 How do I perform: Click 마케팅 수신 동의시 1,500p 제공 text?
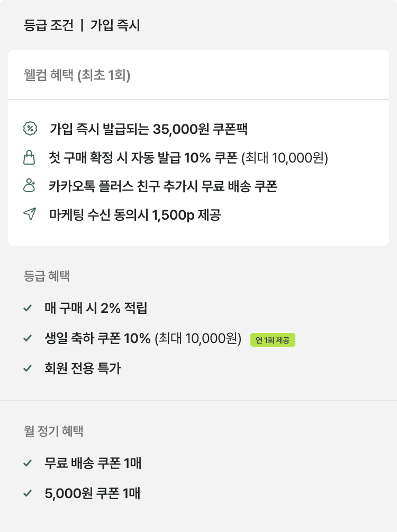tap(135, 214)
